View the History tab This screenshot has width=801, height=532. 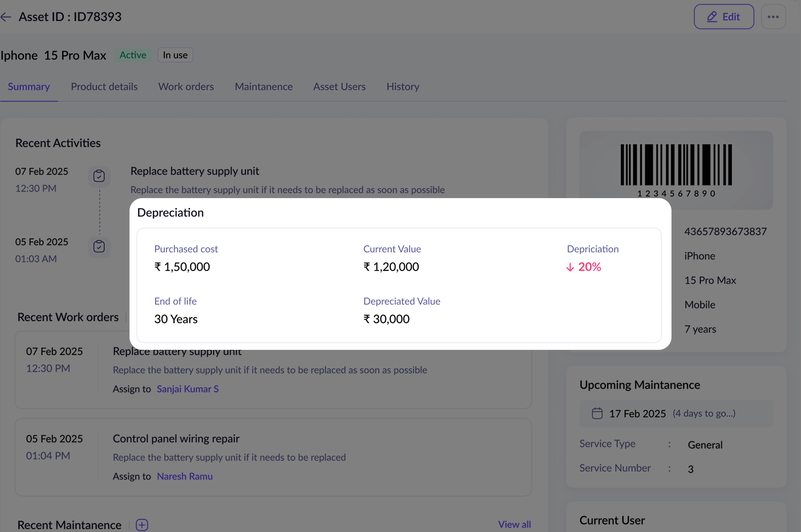click(x=402, y=87)
